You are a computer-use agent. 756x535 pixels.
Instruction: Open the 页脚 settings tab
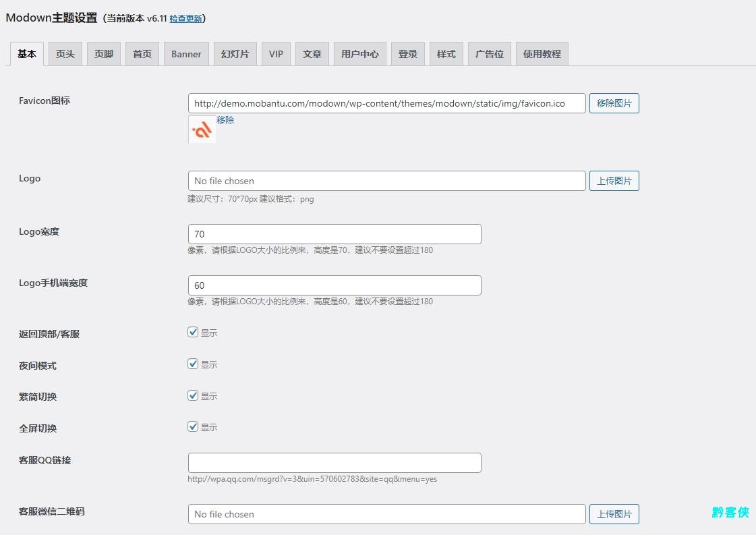pos(104,54)
